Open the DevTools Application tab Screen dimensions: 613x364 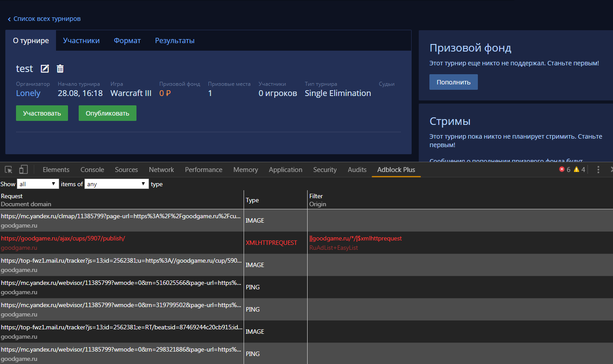click(285, 169)
